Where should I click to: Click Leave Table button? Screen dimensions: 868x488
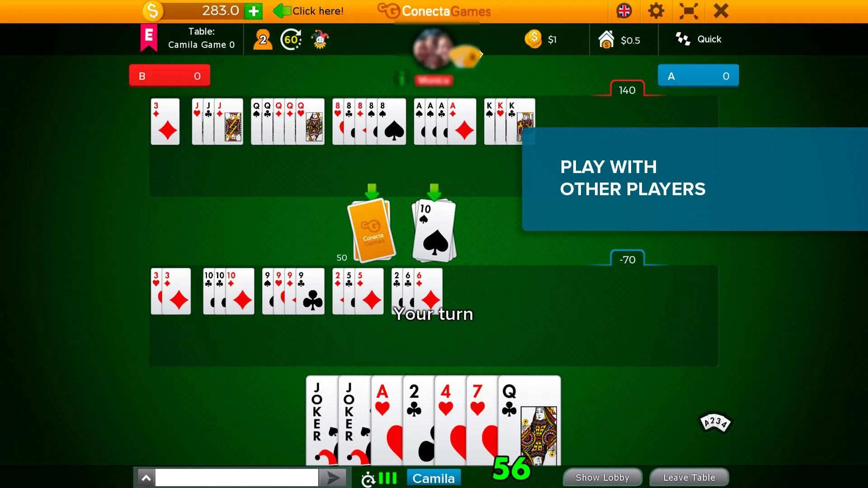[689, 477]
